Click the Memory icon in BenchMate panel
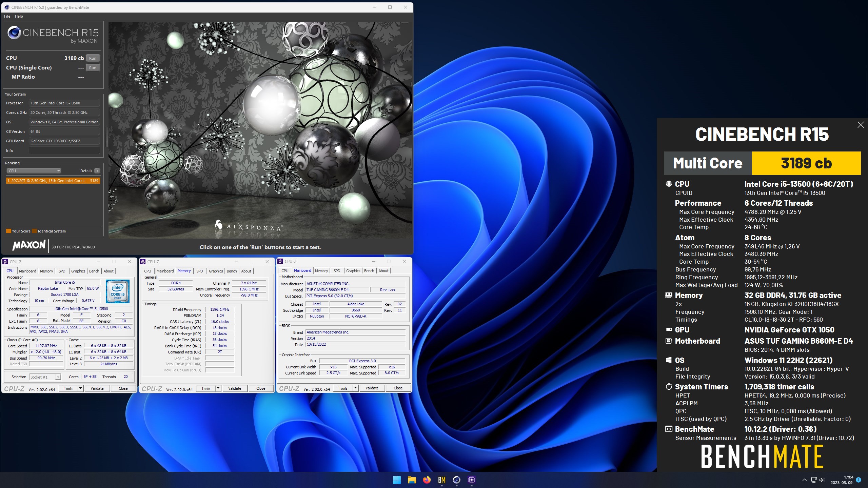 click(x=669, y=295)
